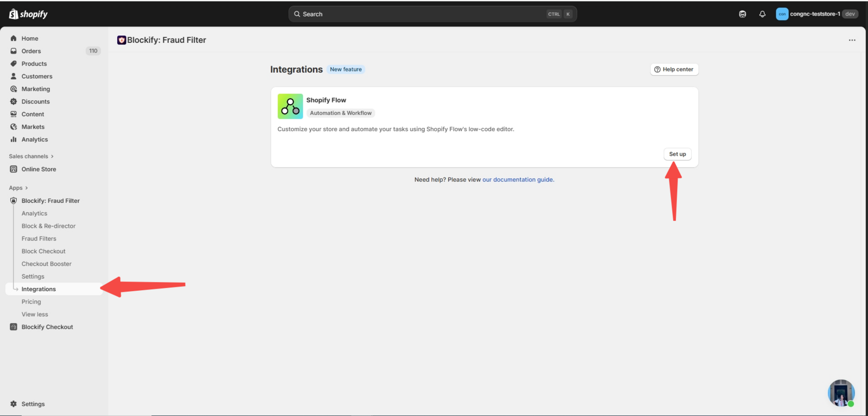
Task: Open the congnc-teststore-1 account menu
Action: [x=817, y=14]
